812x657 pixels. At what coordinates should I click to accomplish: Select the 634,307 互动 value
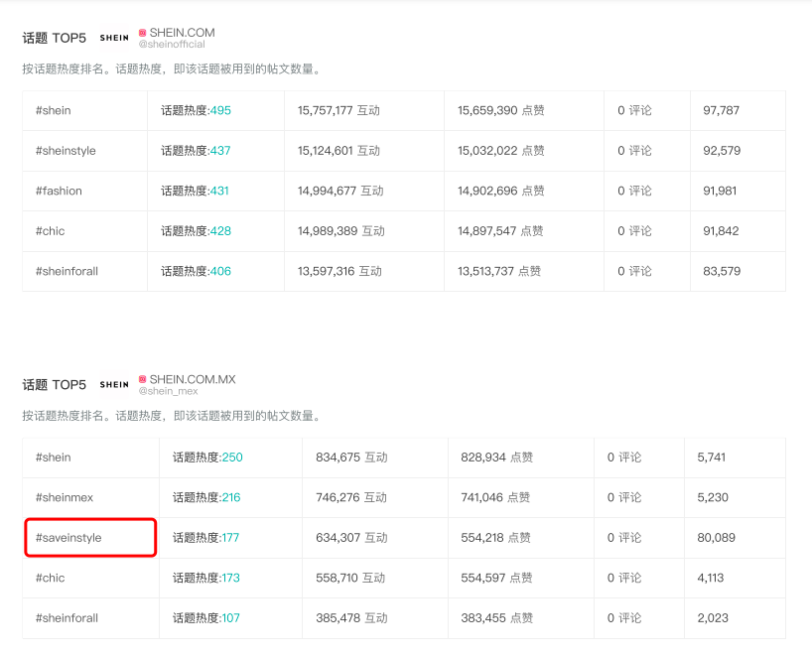pyautogui.click(x=351, y=538)
